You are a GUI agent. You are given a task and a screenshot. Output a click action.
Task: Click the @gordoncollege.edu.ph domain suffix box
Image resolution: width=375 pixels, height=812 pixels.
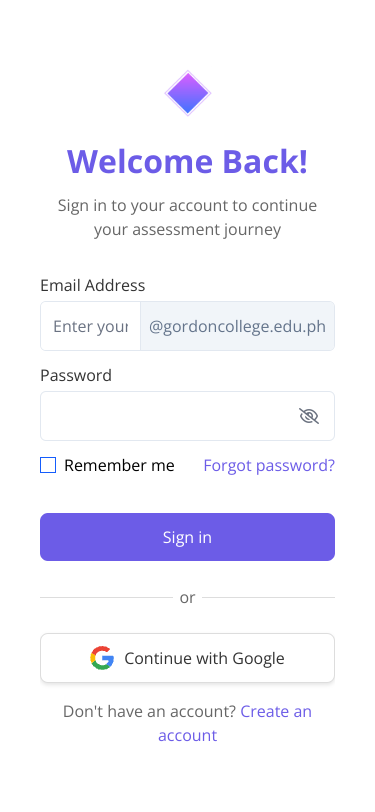[x=237, y=326]
